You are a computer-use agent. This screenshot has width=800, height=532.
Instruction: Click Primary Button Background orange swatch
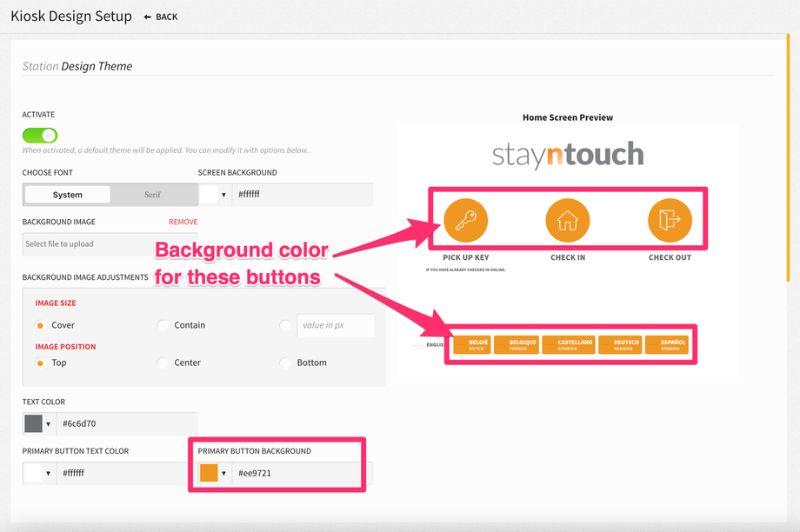tap(209, 473)
